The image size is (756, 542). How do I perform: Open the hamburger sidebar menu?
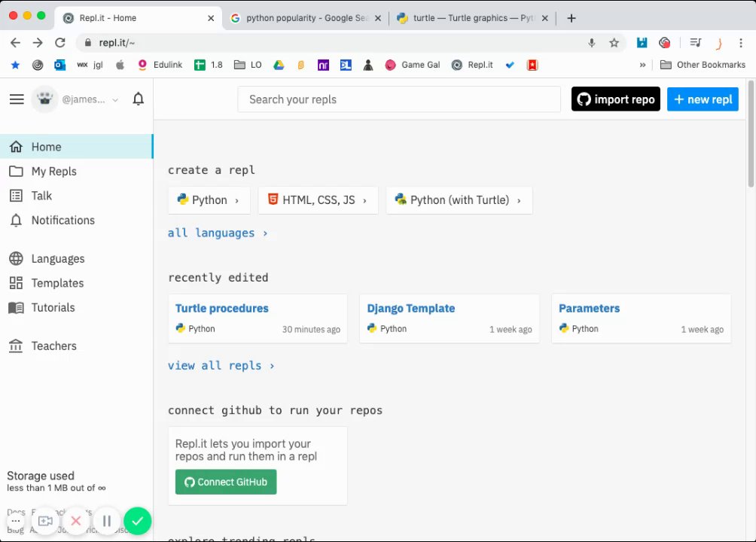click(17, 99)
